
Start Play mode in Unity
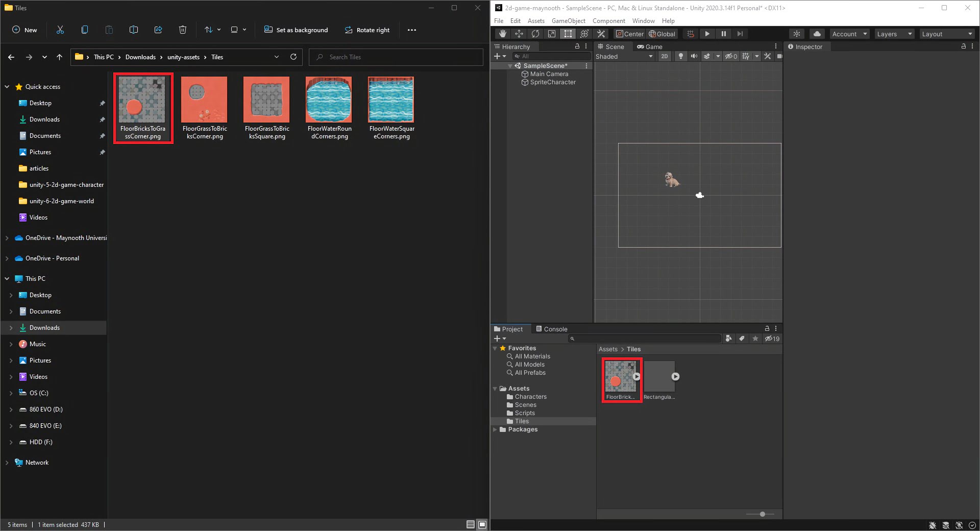(x=707, y=34)
